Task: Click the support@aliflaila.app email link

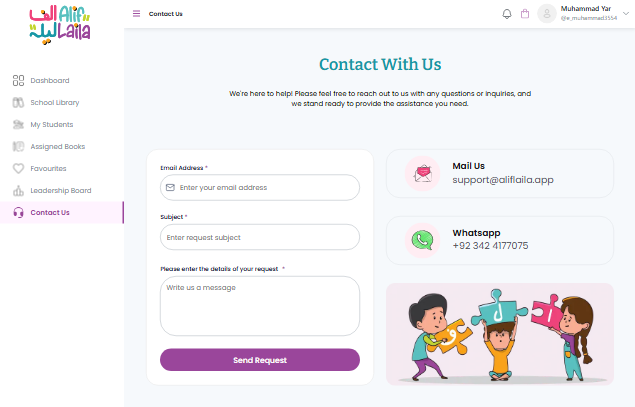Action: pyautogui.click(x=503, y=180)
